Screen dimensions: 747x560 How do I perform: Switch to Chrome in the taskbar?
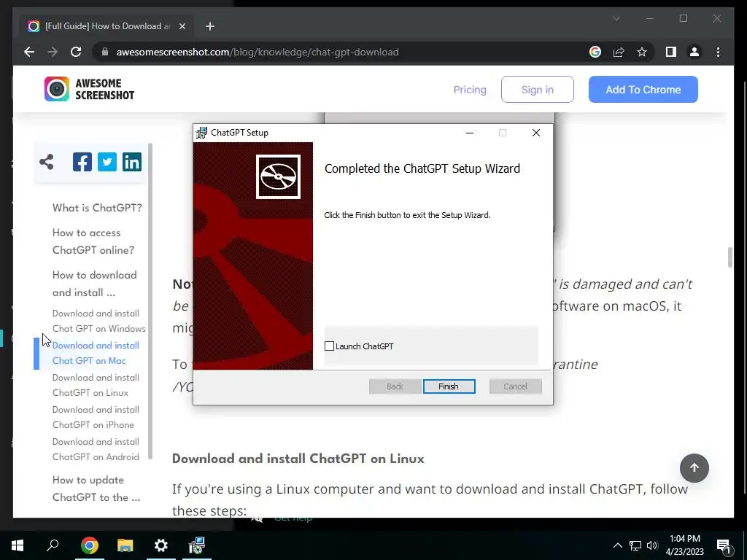(x=89, y=545)
